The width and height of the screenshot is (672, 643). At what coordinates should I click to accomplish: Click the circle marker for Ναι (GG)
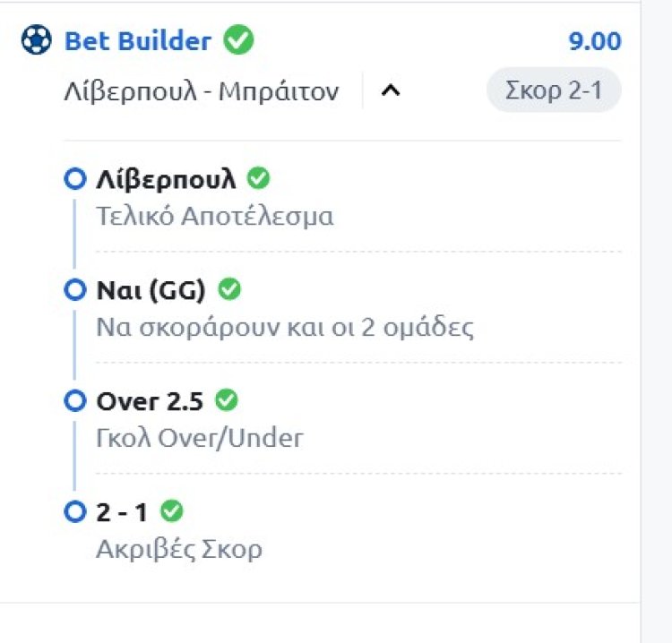coord(75,290)
